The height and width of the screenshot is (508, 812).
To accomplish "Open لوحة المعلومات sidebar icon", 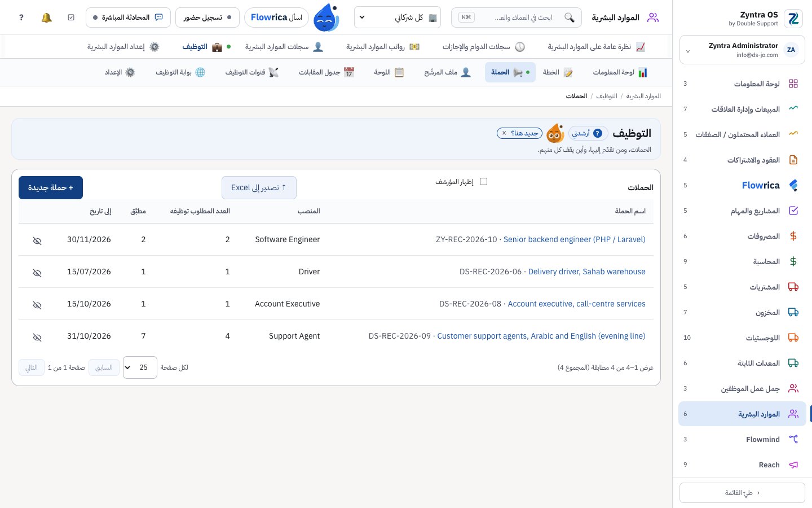I will [793, 84].
